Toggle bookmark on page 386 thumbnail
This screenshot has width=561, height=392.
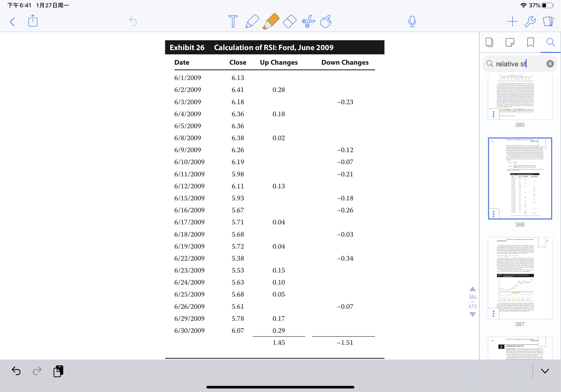542,143
